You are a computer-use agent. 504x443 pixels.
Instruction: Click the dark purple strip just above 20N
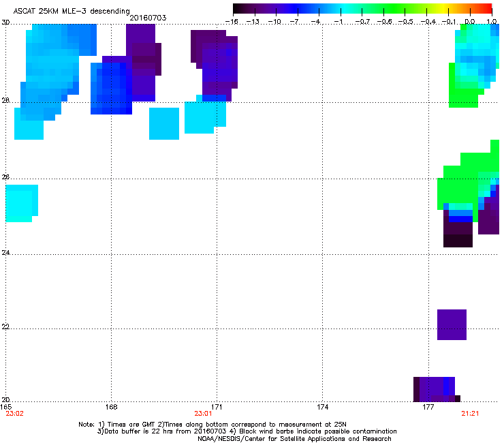coord(437,389)
